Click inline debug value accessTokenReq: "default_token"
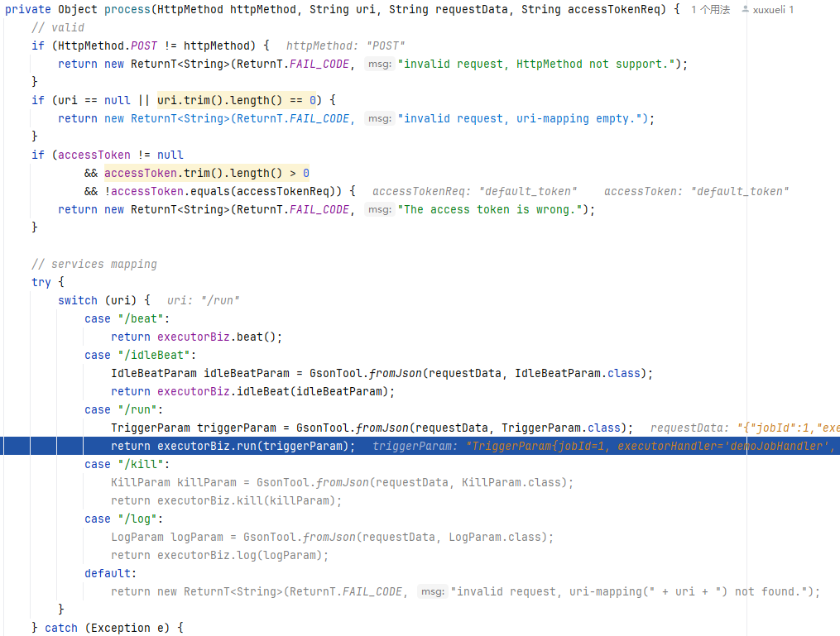 pyautogui.click(x=475, y=191)
